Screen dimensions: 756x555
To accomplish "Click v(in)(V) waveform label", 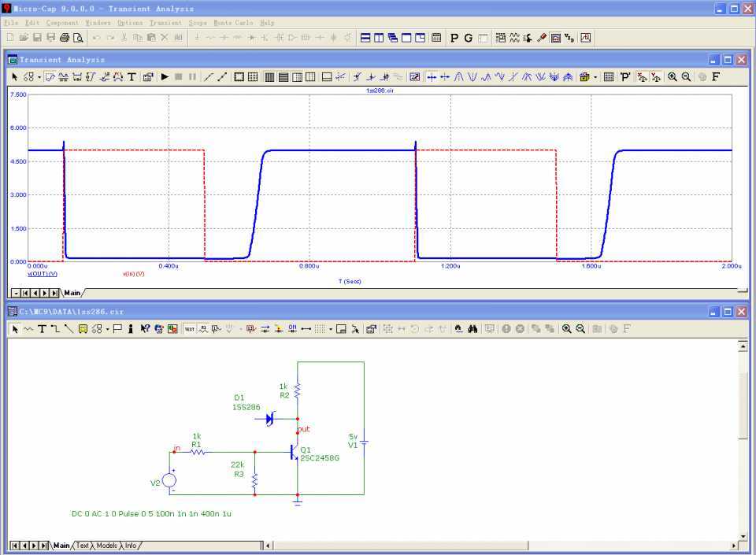I will pos(134,274).
